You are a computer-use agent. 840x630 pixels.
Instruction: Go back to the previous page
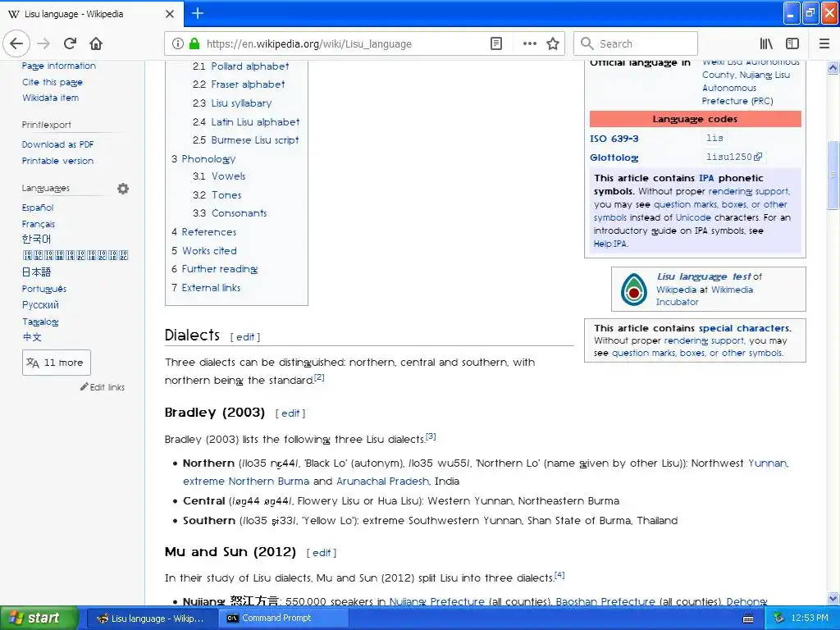(16, 43)
